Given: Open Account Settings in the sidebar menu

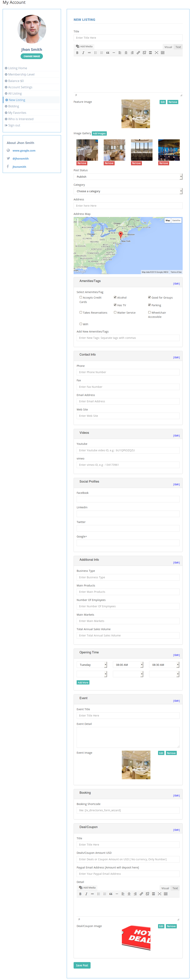Looking at the screenshot, I should pos(20,87).
